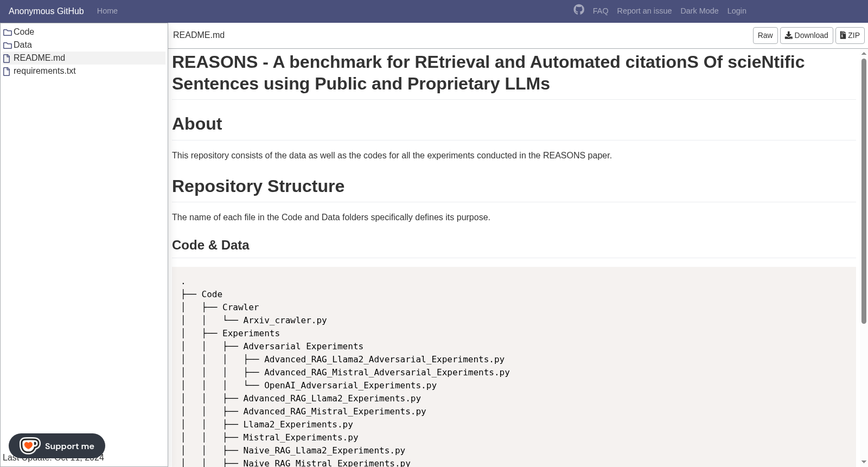Click the vertical scrollbar thumb

864,191
